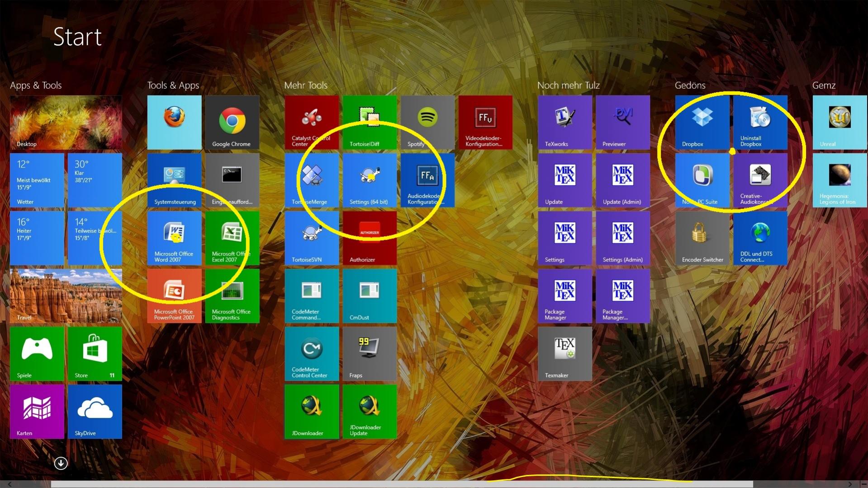Open the 30° Klar weather tile

95,180
